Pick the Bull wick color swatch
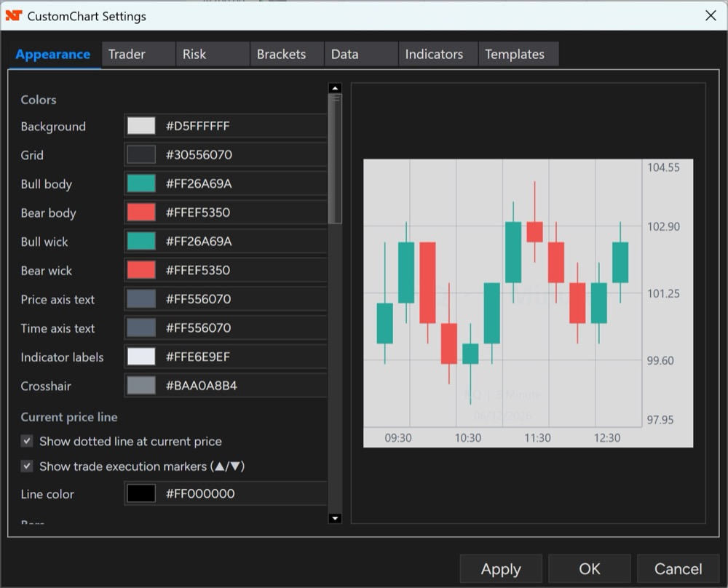The height and width of the screenshot is (588, 728). click(141, 242)
